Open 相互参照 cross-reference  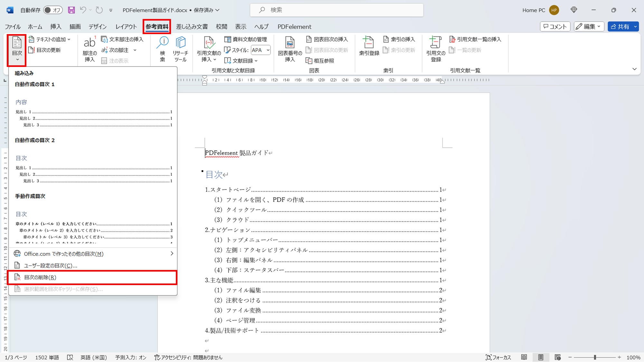[320, 60]
